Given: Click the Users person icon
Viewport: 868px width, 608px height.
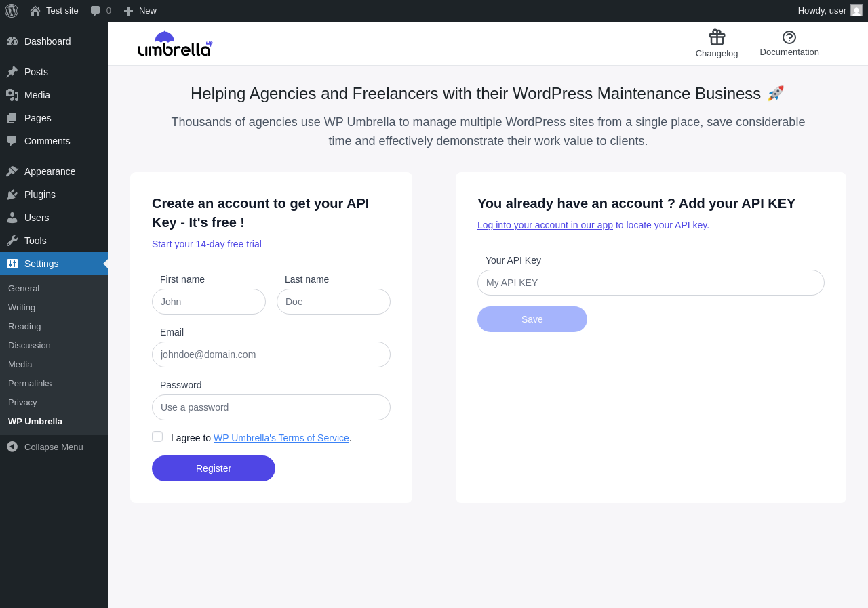Looking at the screenshot, I should tap(12, 218).
